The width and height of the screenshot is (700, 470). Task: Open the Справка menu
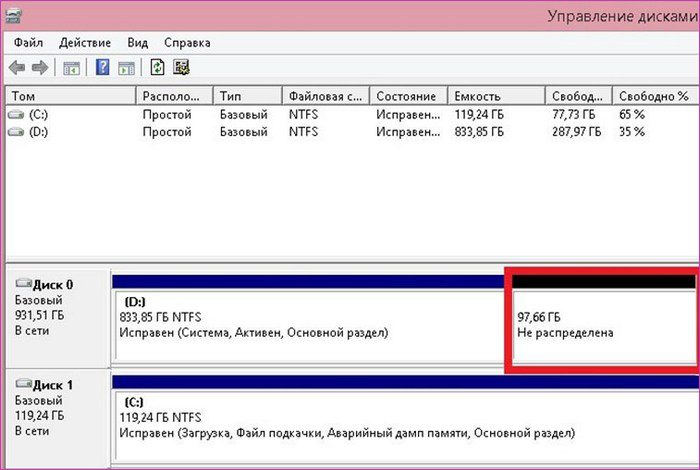187,43
